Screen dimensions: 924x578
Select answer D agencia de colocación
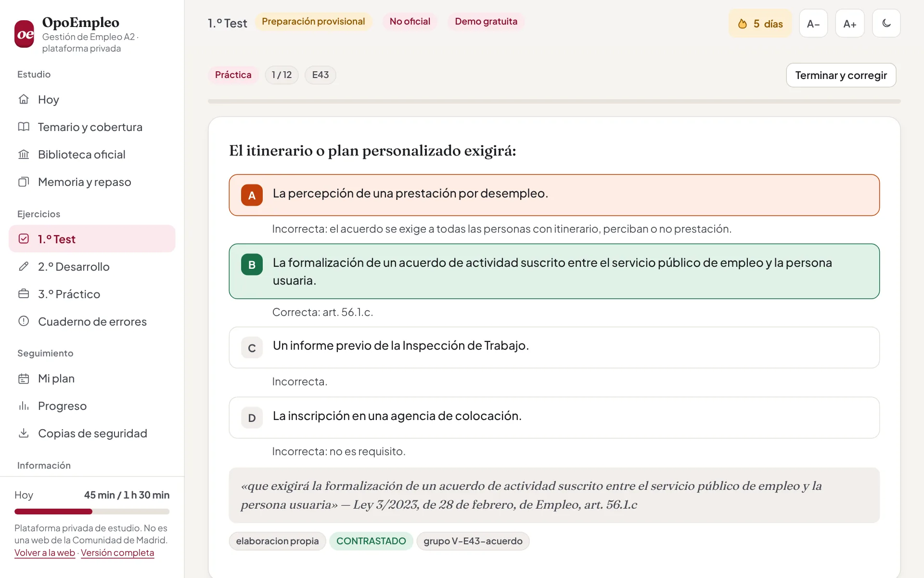coord(554,418)
